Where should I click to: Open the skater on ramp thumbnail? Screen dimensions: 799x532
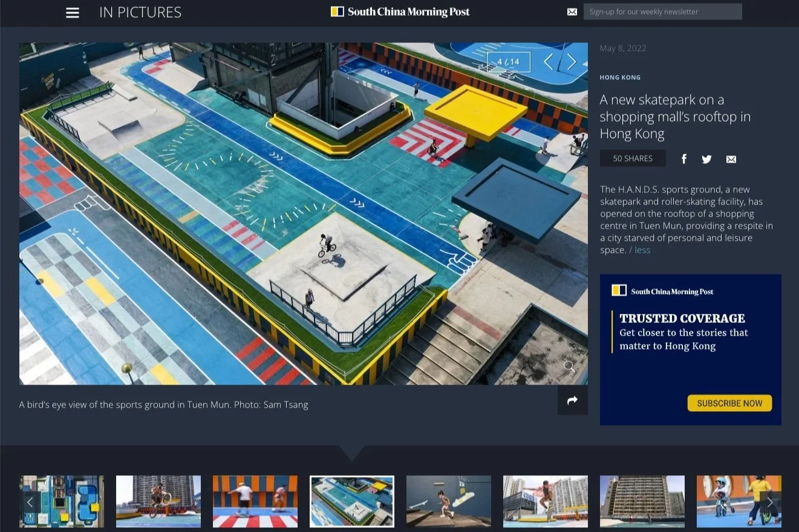pos(449,501)
